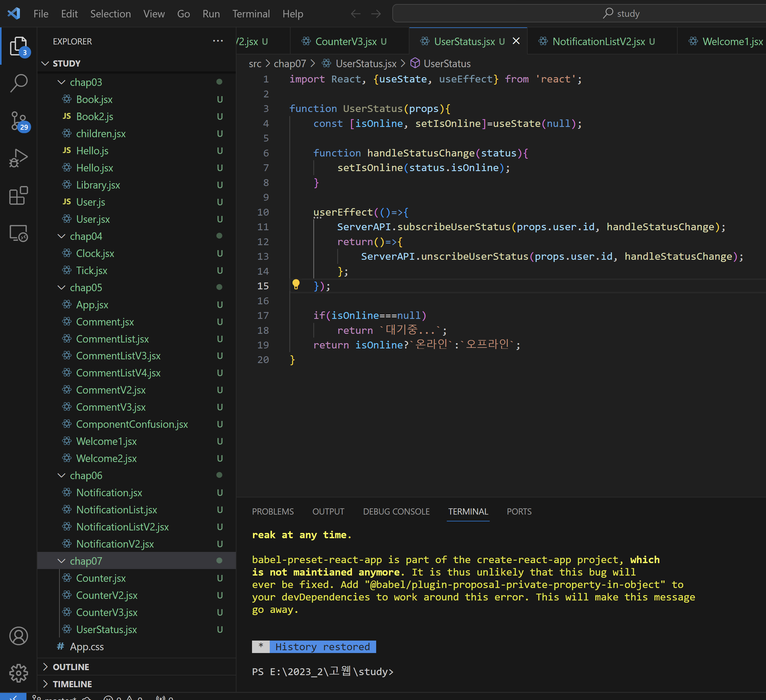This screenshot has height=700, width=766.
Task: Open Book2.js in the explorer
Action: pyautogui.click(x=137, y=116)
